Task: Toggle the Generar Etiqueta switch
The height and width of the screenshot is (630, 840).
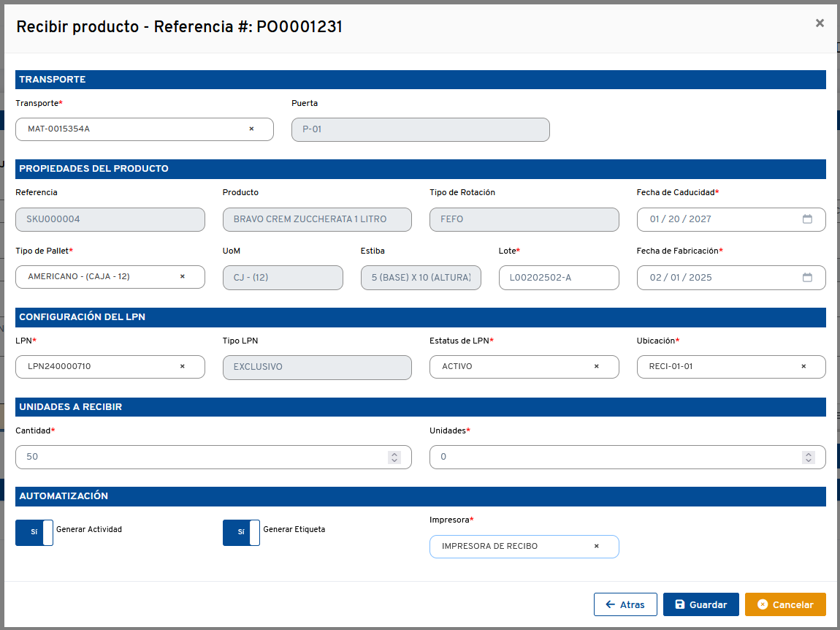Action: point(241,533)
